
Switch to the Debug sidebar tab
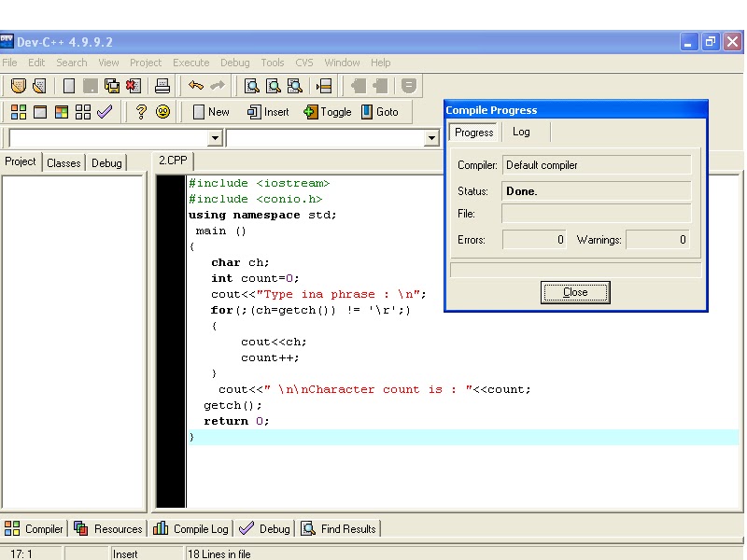[x=106, y=162]
